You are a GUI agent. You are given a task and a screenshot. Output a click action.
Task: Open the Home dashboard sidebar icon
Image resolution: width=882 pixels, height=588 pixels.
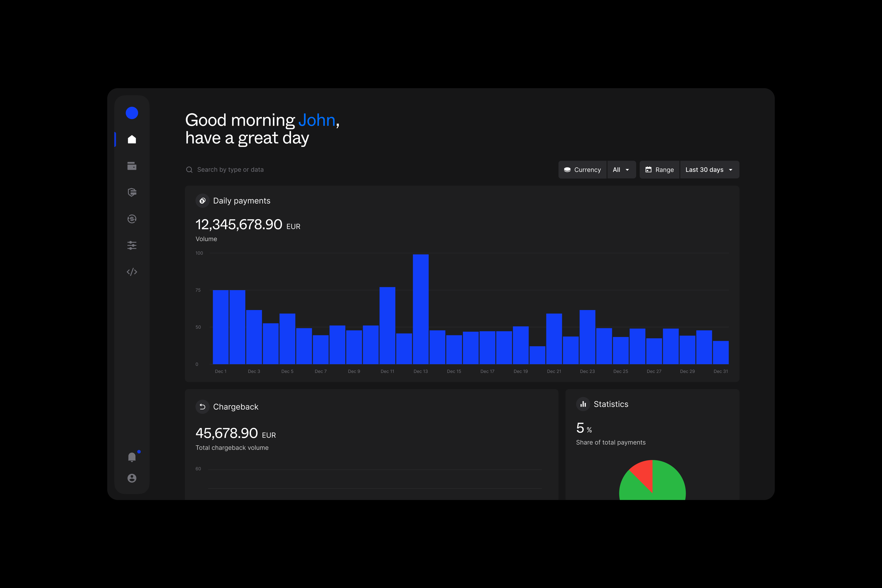[x=132, y=140]
